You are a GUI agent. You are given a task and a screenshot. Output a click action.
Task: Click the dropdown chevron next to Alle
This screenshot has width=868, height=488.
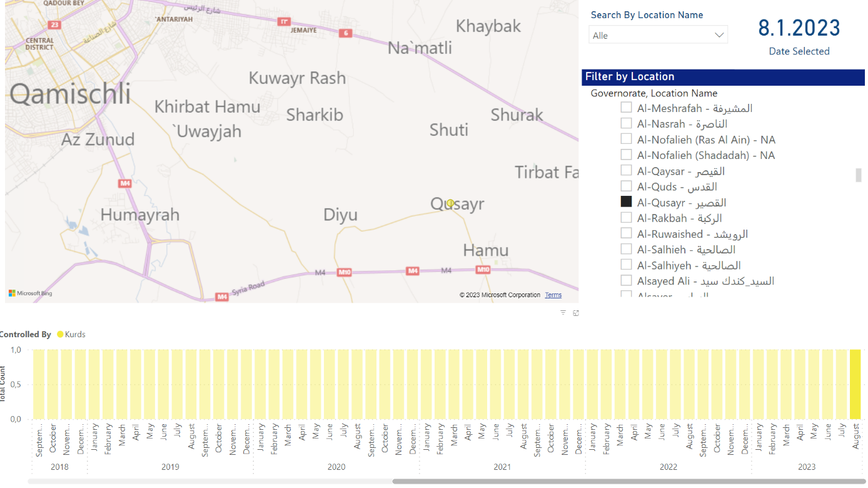719,36
